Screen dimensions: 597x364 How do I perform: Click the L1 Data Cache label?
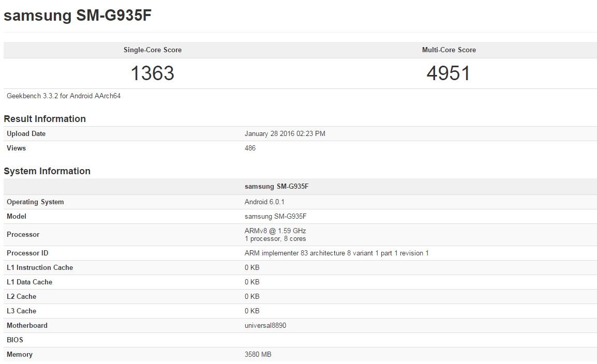click(x=29, y=282)
